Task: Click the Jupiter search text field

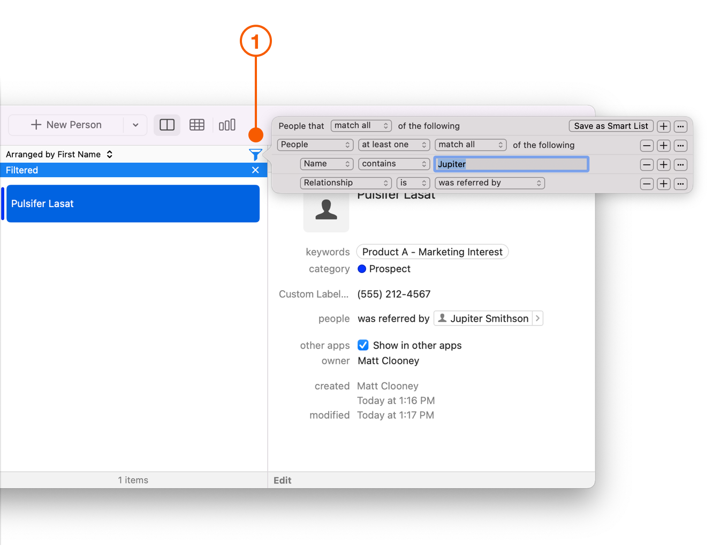Action: [511, 164]
